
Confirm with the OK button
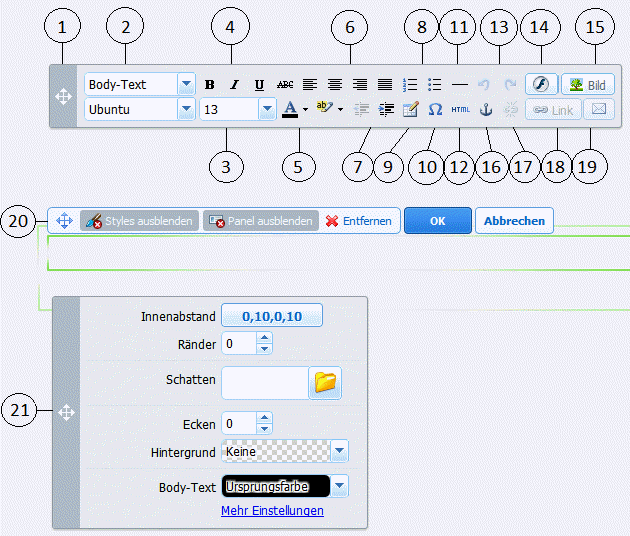click(x=438, y=221)
